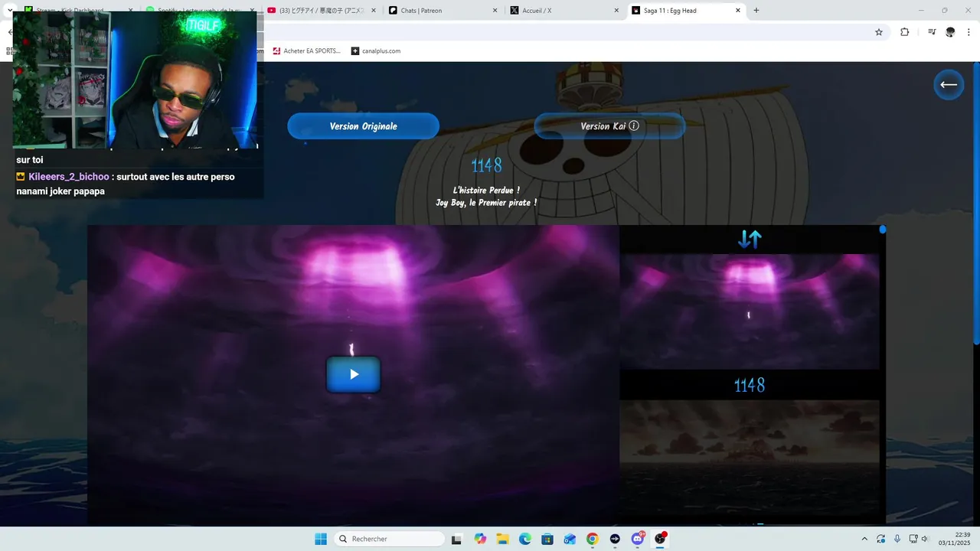Image resolution: width=980 pixels, height=551 pixels.
Task: Click the 1148 label in the playlist
Action: tap(750, 385)
